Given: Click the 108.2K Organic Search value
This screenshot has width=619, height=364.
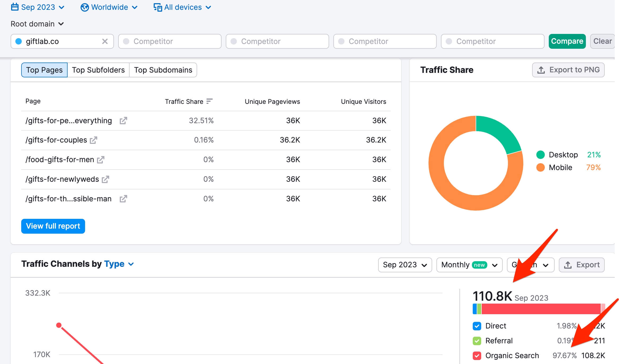Looking at the screenshot, I should [593, 356].
